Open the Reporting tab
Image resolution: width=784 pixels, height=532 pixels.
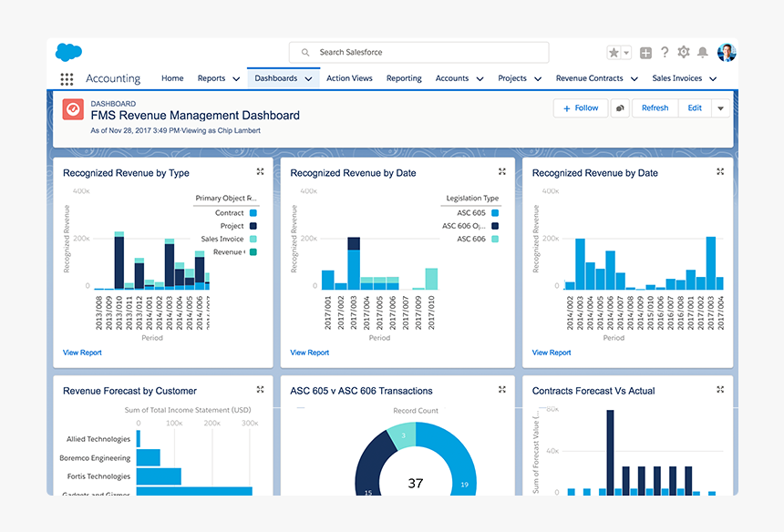[x=404, y=78]
